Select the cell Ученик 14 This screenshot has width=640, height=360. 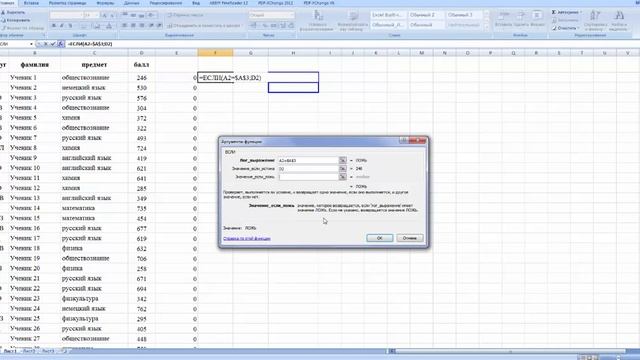(34, 208)
